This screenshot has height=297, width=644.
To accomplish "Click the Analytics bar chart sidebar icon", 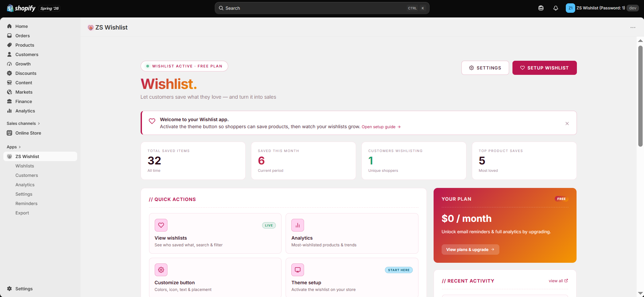I will click(x=9, y=111).
